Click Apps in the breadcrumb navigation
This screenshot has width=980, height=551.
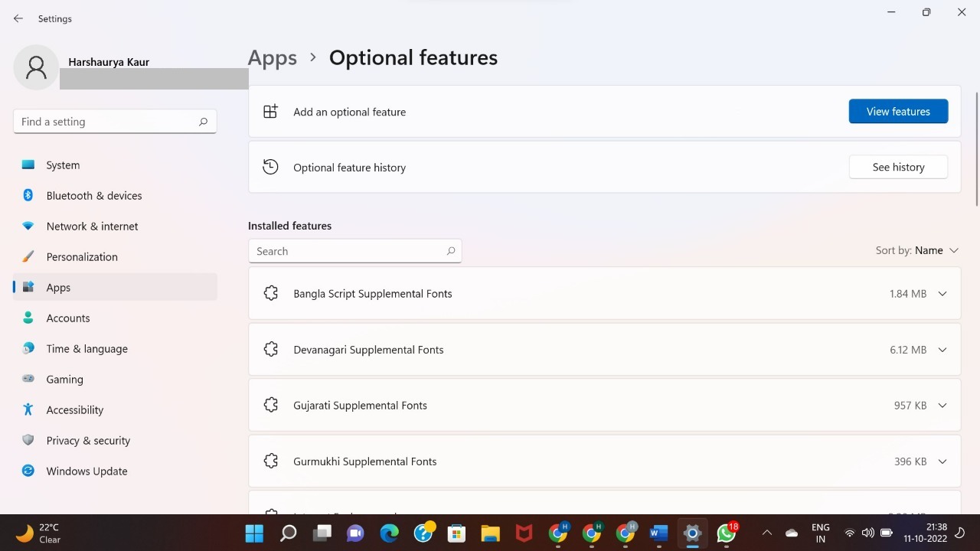click(272, 57)
